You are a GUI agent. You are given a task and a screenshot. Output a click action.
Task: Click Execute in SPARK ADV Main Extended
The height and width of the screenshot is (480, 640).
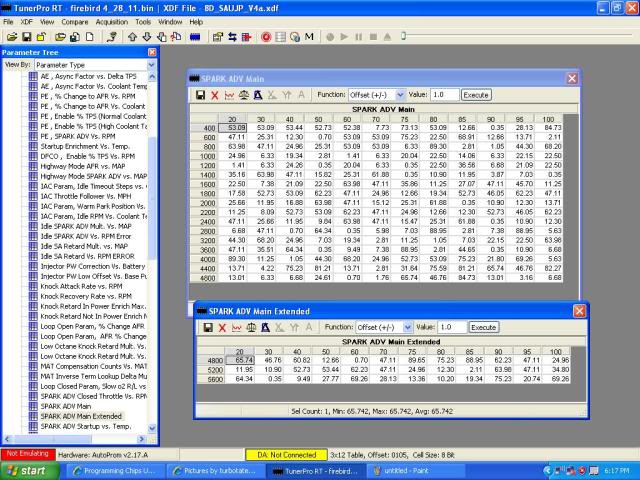click(483, 327)
